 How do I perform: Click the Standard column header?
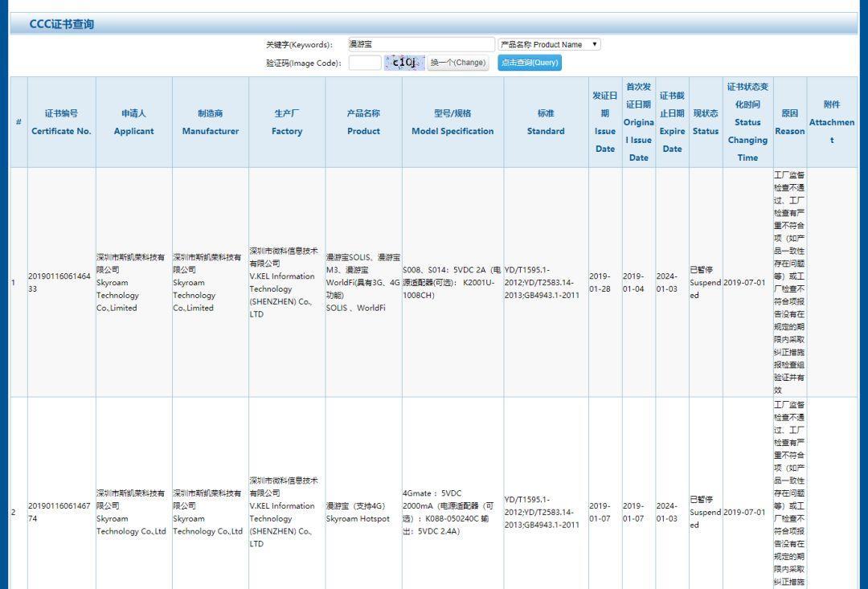[546, 122]
